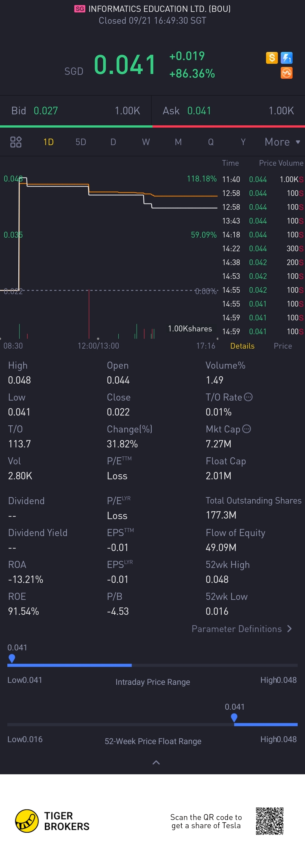Click the Tesla share QR code
This screenshot has width=305, height=868.
[x=269, y=821]
